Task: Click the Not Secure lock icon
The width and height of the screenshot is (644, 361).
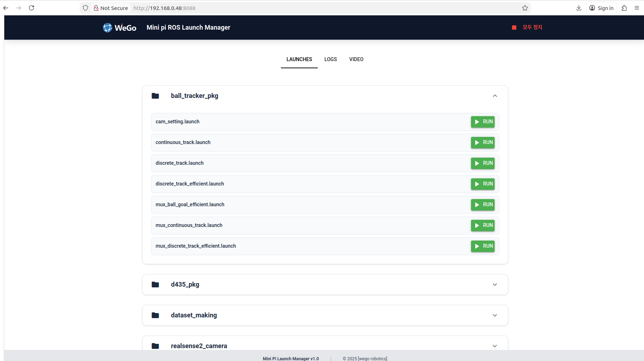Action: pyautogui.click(x=96, y=8)
